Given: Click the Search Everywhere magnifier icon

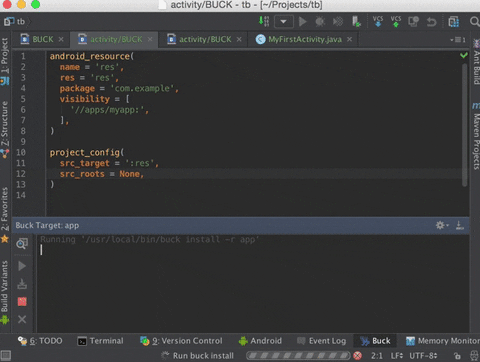Looking at the screenshot, I should click(474, 22).
